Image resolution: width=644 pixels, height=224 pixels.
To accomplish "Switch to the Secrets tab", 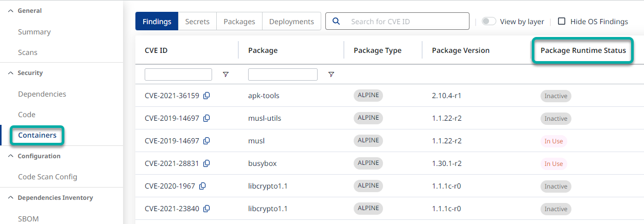I will click(x=197, y=22).
